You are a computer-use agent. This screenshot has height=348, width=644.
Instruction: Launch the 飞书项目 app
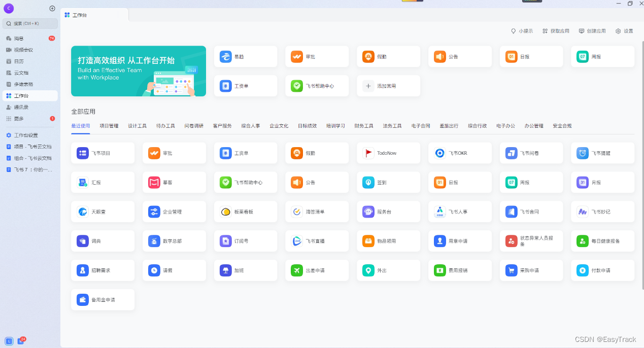point(103,153)
